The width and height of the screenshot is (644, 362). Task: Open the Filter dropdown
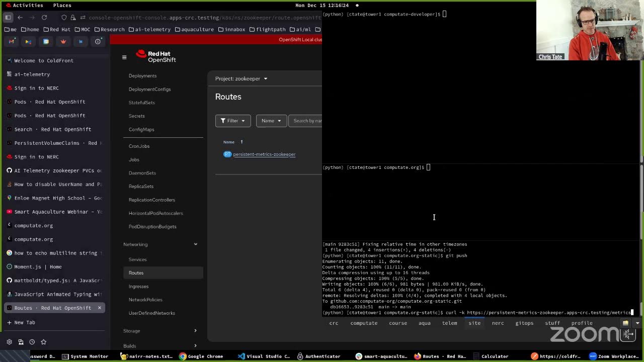pos(233,121)
